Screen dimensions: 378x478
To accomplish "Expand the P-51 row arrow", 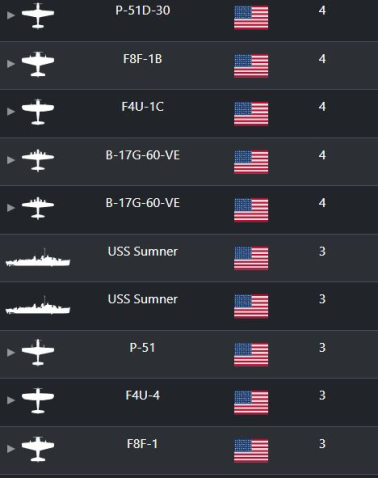I will pyautogui.click(x=11, y=352).
